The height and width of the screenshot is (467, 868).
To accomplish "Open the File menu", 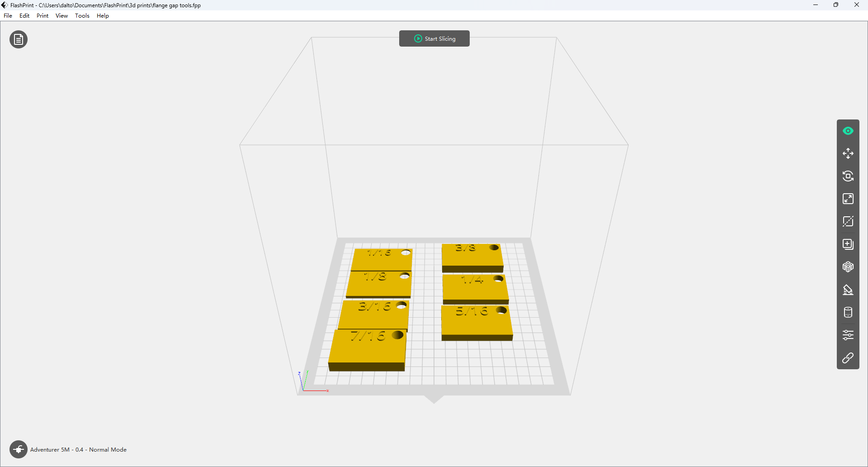I will coord(8,16).
